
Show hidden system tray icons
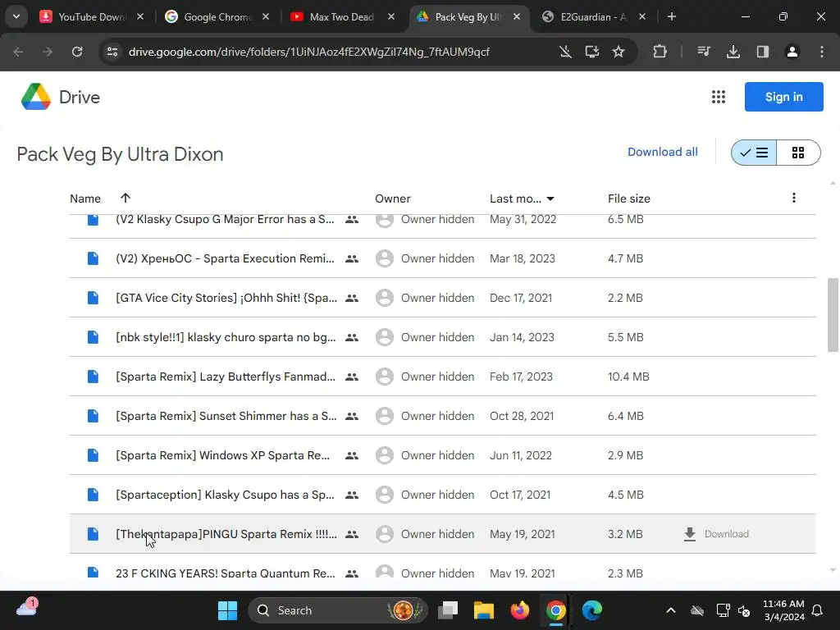tap(671, 610)
